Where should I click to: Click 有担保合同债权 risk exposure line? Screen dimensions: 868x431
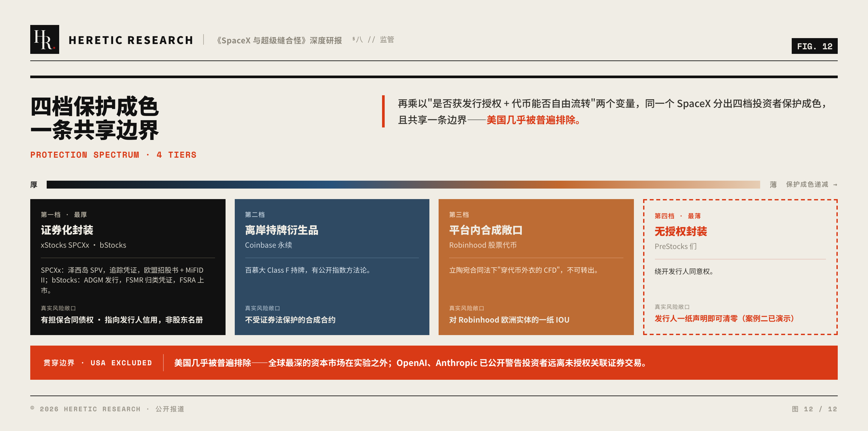[122, 320]
